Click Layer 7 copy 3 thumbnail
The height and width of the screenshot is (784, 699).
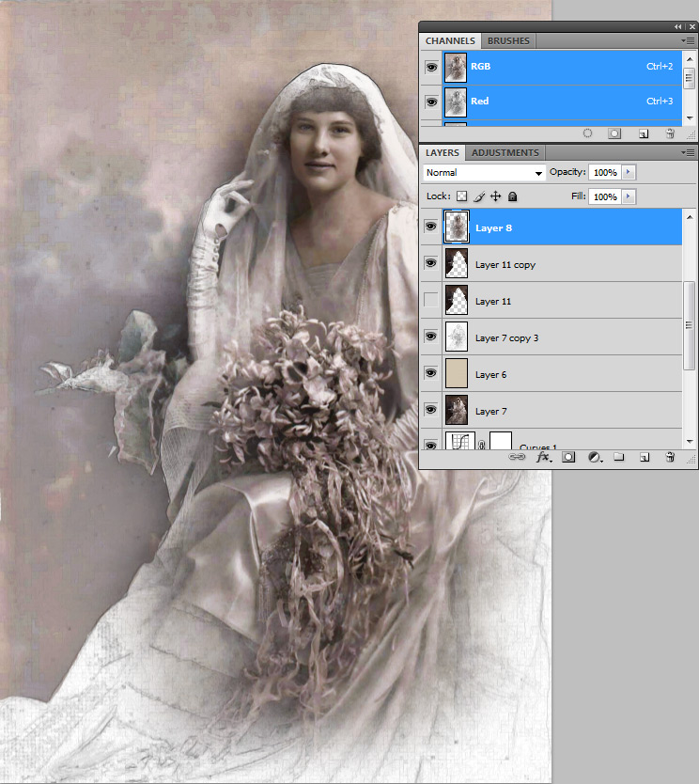click(x=457, y=337)
